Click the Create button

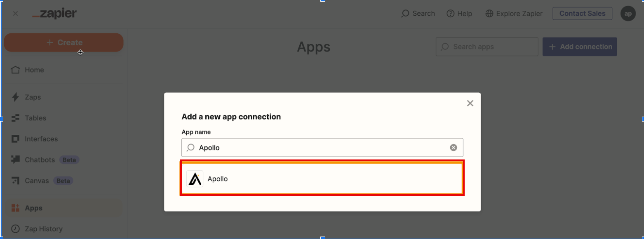(64, 42)
